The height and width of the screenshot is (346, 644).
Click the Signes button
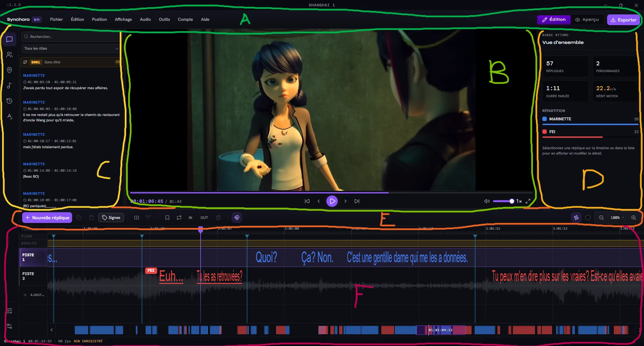click(x=111, y=218)
